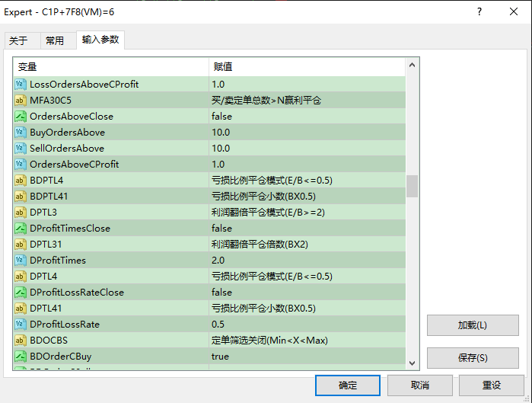Click the value 定单筛选关闭(Min<X<Max)
This screenshot has width=532, height=403.
(x=269, y=341)
